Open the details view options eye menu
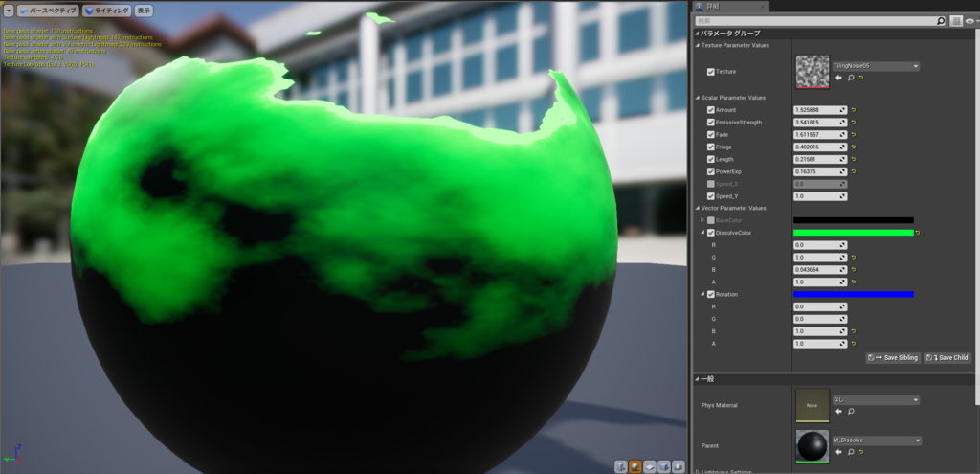Image resolution: width=980 pixels, height=474 pixels. [970, 21]
